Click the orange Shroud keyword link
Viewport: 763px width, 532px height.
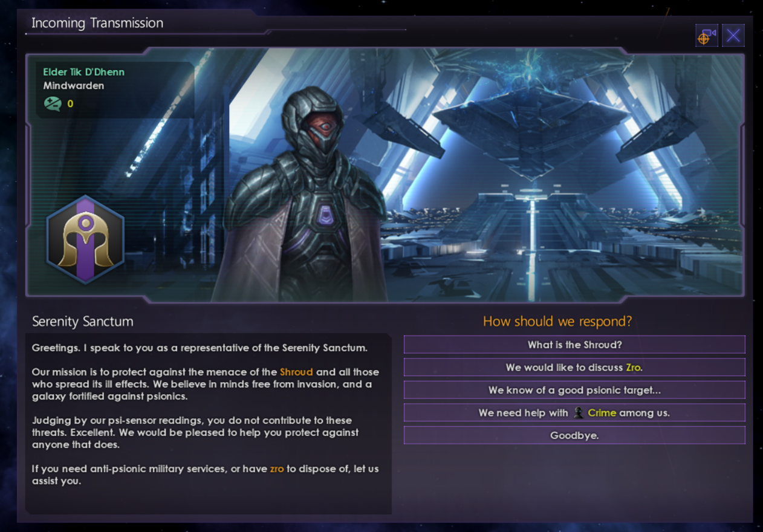pos(296,372)
